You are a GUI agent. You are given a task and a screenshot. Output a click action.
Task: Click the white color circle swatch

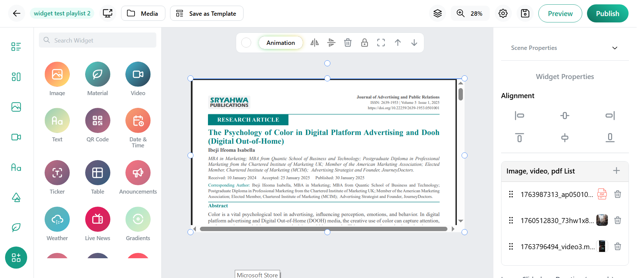tap(246, 43)
